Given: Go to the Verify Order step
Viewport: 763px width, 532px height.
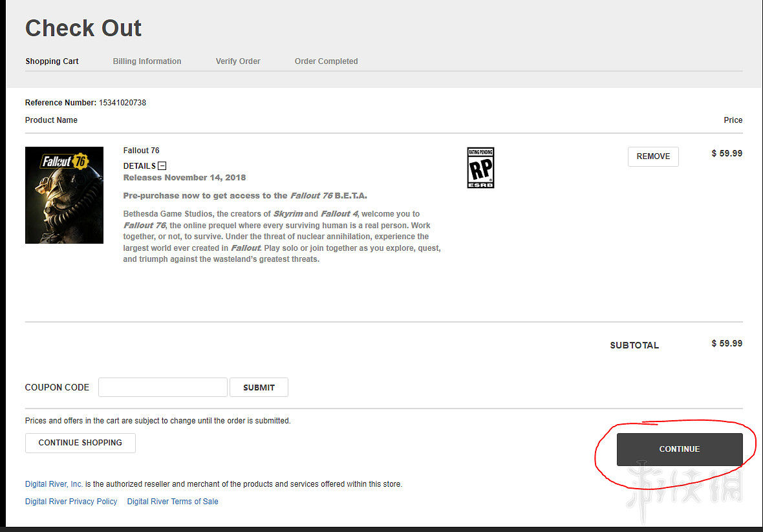Looking at the screenshot, I should [238, 61].
